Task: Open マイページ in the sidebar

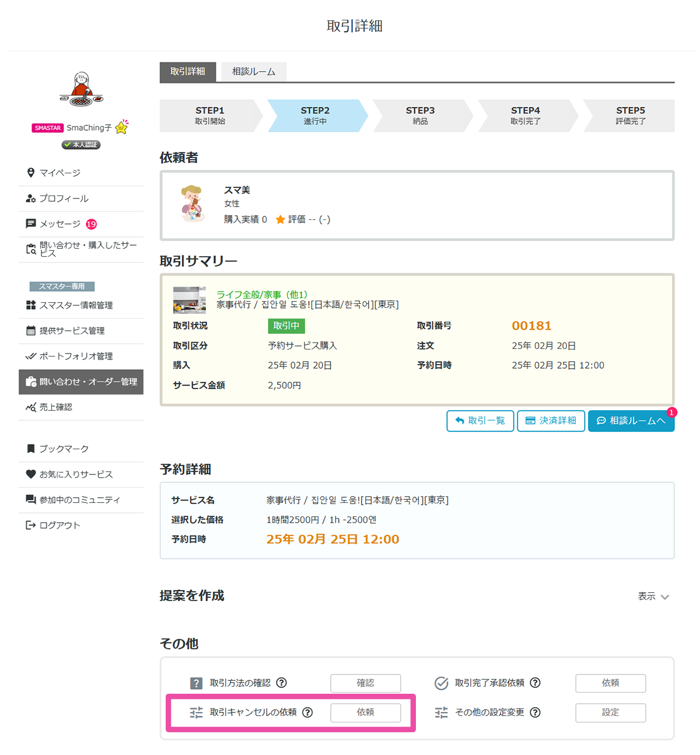Action: [60, 173]
